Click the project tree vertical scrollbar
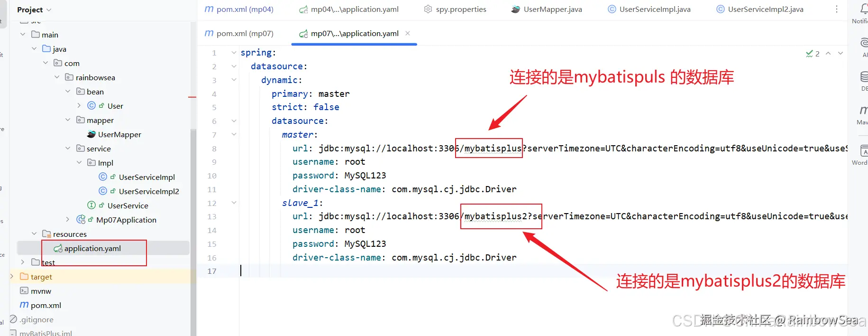This screenshot has width=868, height=336. (193, 233)
